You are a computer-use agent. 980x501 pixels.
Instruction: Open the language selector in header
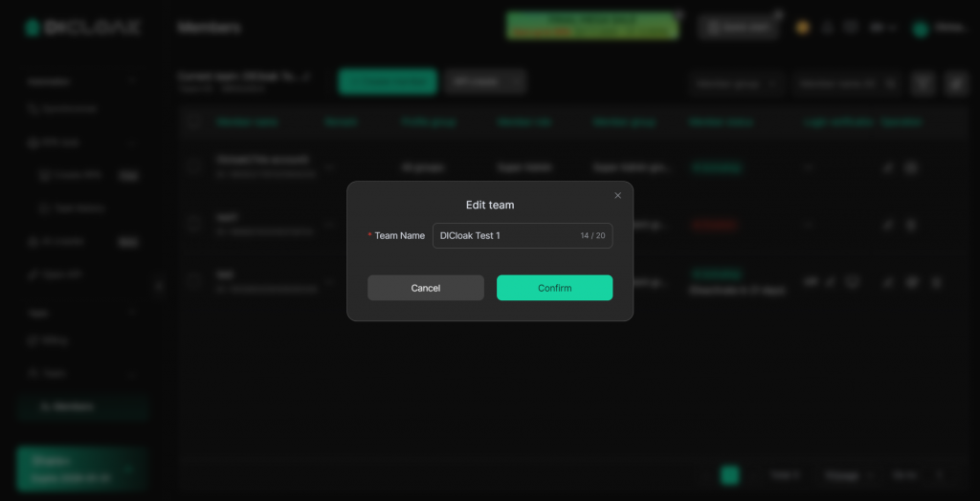point(882,28)
